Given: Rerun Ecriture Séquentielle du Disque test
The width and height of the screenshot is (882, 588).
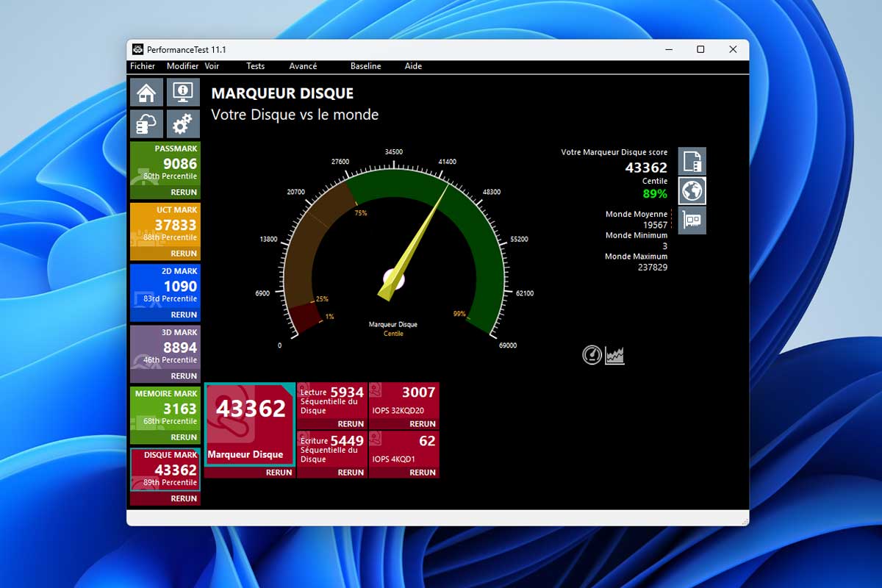Looking at the screenshot, I should [351, 473].
